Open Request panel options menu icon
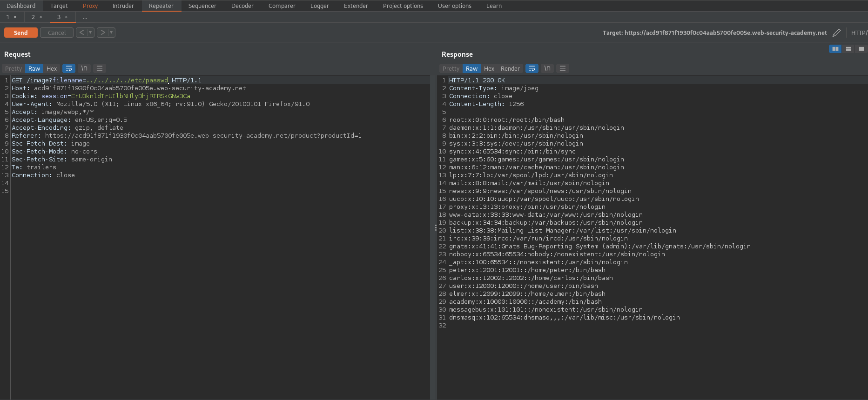This screenshot has height=400, width=868. tap(100, 68)
